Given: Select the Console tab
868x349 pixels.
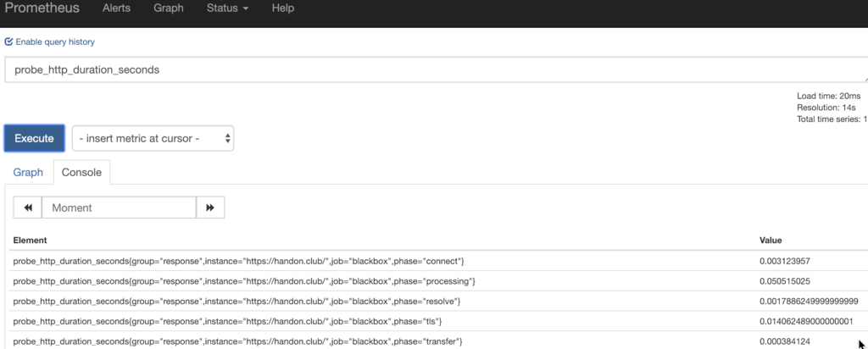Looking at the screenshot, I should pos(81,172).
